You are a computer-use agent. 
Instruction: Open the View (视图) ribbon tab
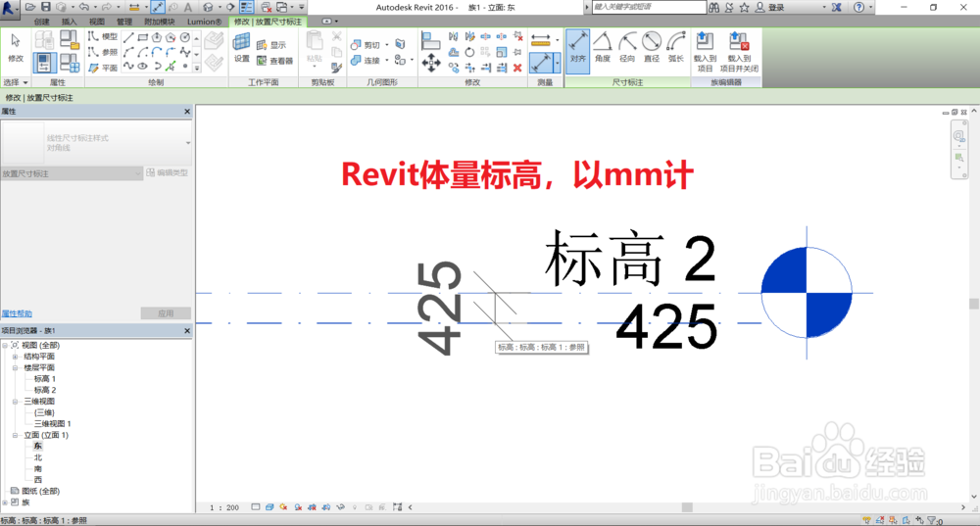point(96,22)
